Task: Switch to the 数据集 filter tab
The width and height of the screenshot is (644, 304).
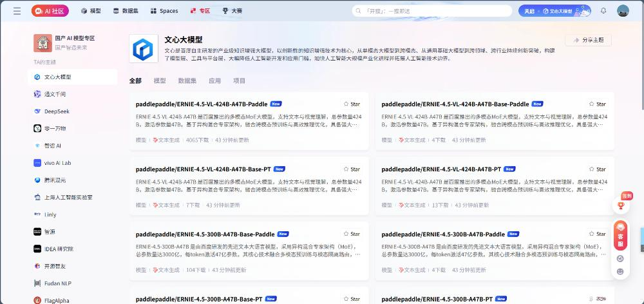Action: pos(187,81)
